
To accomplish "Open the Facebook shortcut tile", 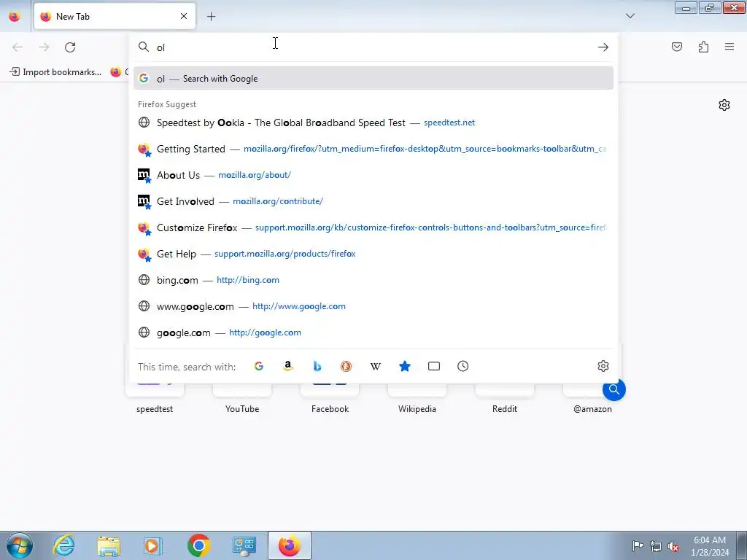I will pyautogui.click(x=330, y=399).
